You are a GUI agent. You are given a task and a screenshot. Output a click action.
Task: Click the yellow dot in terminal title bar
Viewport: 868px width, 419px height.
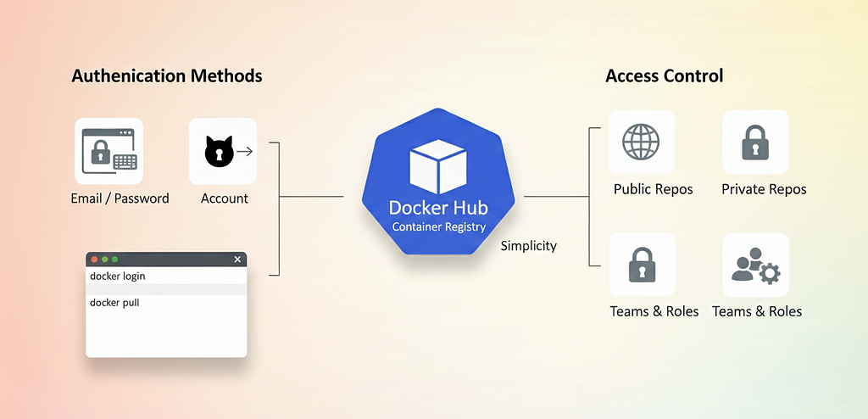104,260
